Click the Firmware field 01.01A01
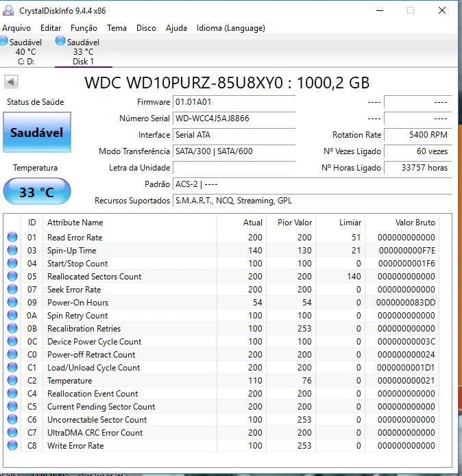 [234, 102]
